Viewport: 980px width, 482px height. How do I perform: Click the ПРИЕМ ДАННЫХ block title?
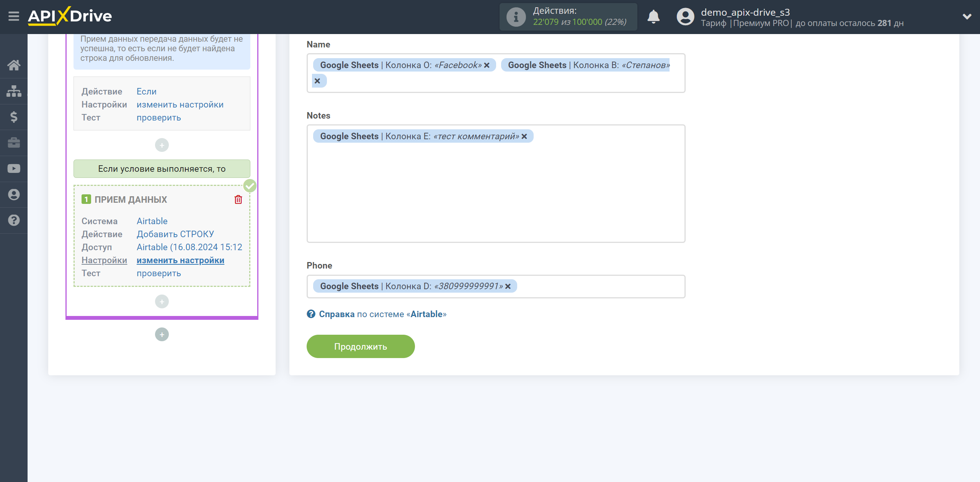131,200
